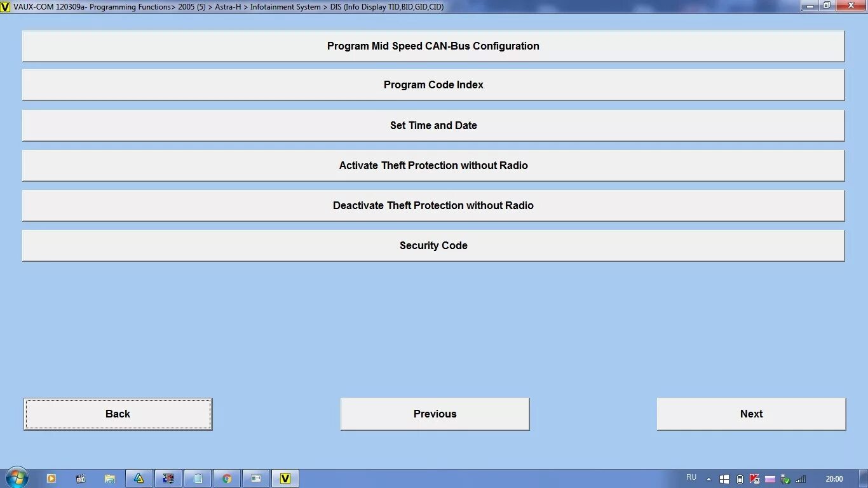Image resolution: width=868 pixels, height=488 pixels.
Task: Close the VAUX-COM window
Action: pyautogui.click(x=850, y=6)
